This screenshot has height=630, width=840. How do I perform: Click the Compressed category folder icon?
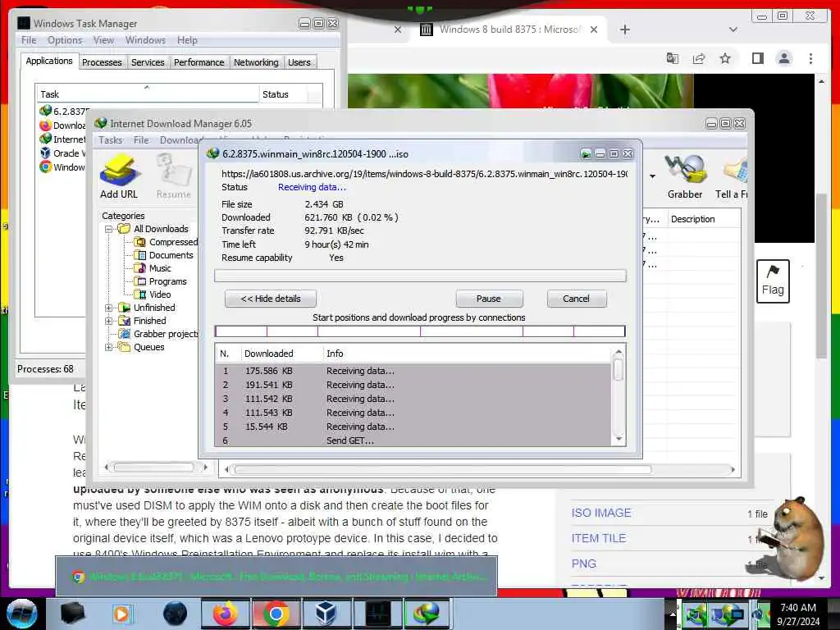[140, 242]
